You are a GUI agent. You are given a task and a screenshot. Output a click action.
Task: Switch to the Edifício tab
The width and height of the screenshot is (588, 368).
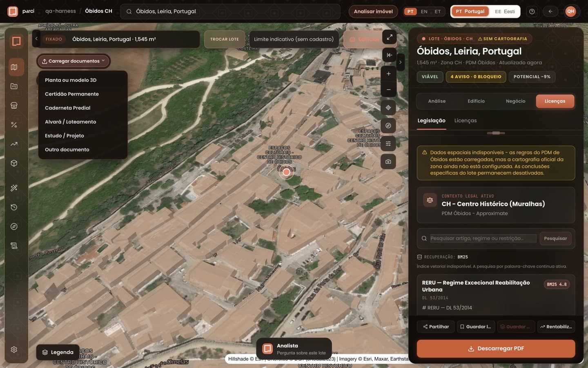pos(476,101)
